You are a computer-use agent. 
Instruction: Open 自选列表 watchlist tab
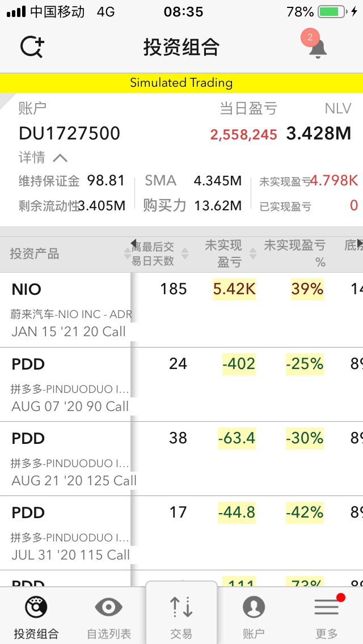[x=108, y=616]
